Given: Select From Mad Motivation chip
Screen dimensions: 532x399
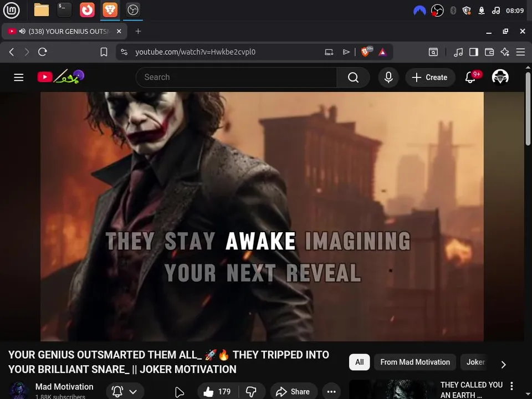Looking at the screenshot, I should 415,362.
